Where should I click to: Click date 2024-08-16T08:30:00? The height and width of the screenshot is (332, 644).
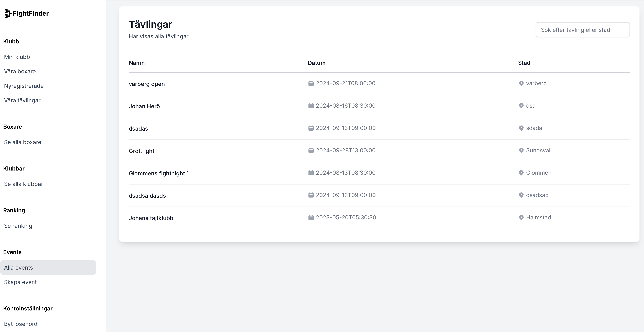click(346, 106)
